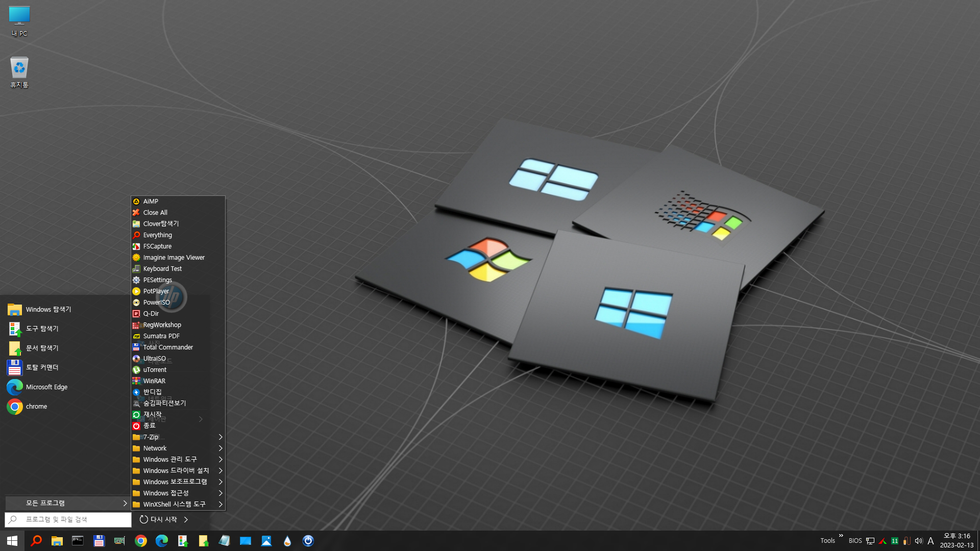The image size is (980, 551).
Task: Open 반디집 from the programs list
Action: [x=178, y=392]
